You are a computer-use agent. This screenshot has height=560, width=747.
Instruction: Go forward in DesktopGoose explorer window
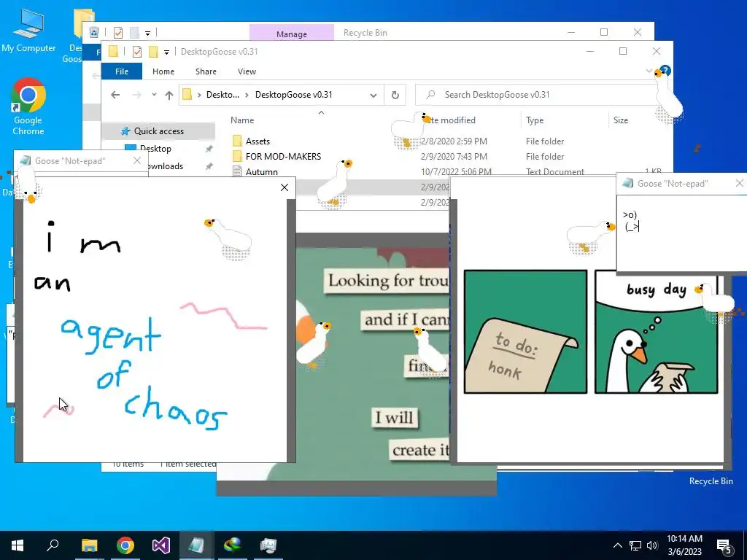click(136, 95)
